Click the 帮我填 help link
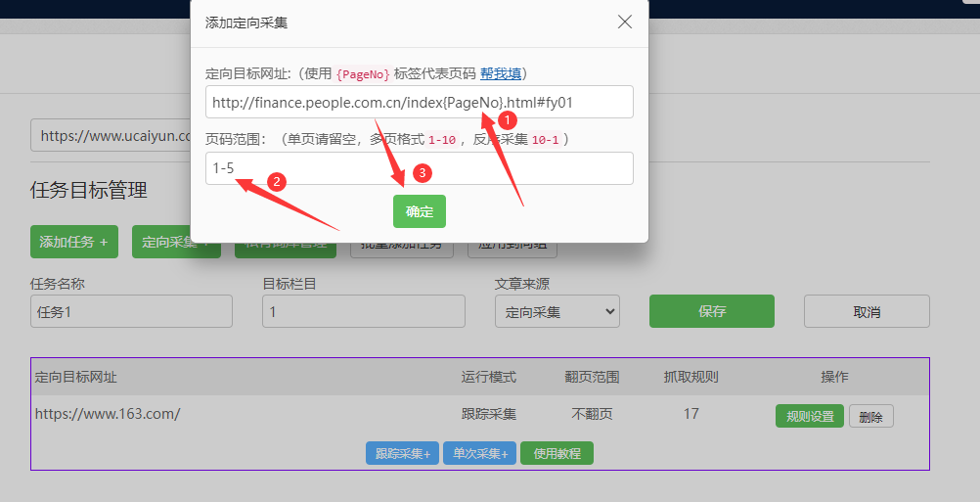This screenshot has width=980, height=502. [x=501, y=73]
